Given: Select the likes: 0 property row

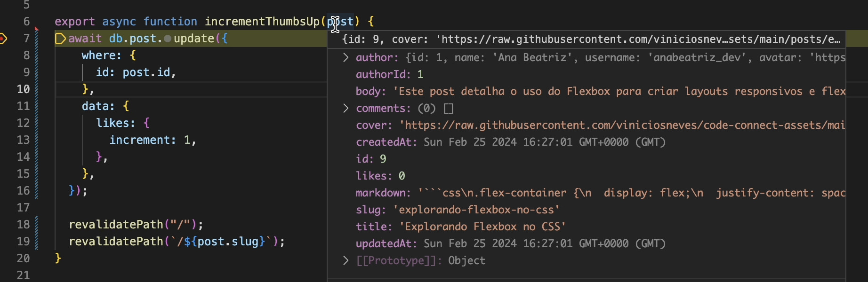Looking at the screenshot, I should coord(380,176).
